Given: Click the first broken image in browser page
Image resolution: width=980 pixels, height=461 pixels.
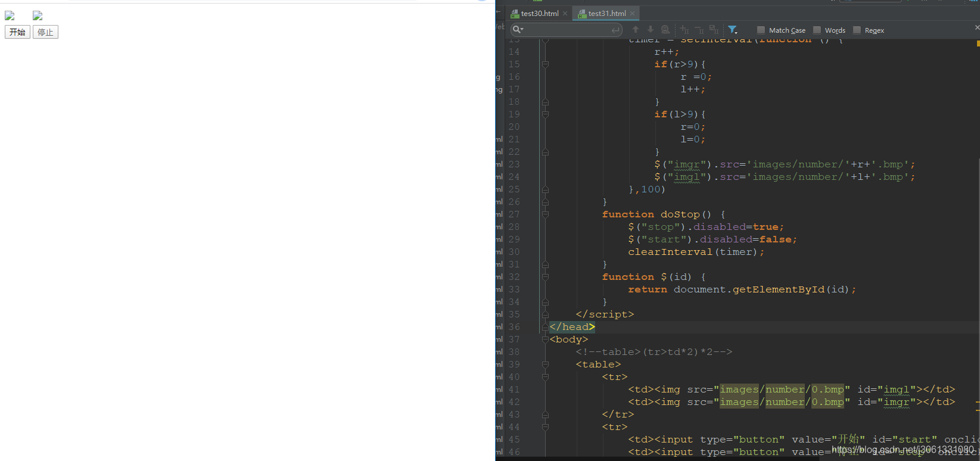Looking at the screenshot, I should [10, 16].
